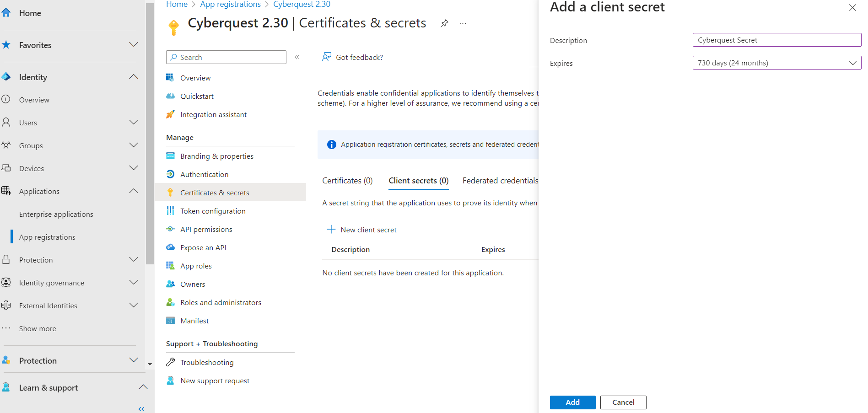Click the Identity governance icon
The width and height of the screenshot is (868, 413).
[6, 282]
